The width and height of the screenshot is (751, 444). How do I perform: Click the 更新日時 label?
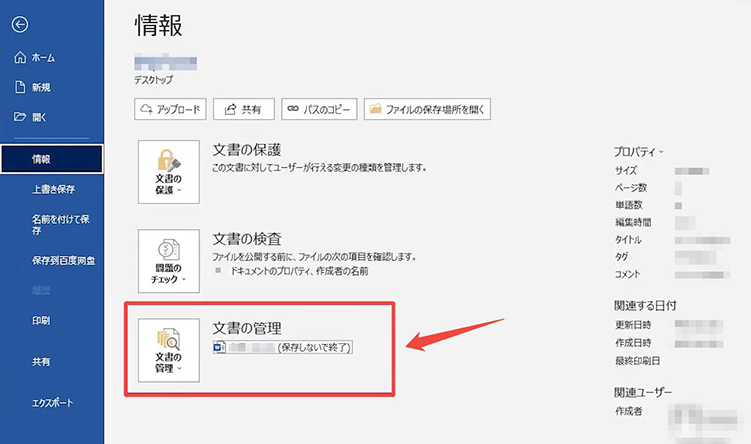[x=633, y=325]
